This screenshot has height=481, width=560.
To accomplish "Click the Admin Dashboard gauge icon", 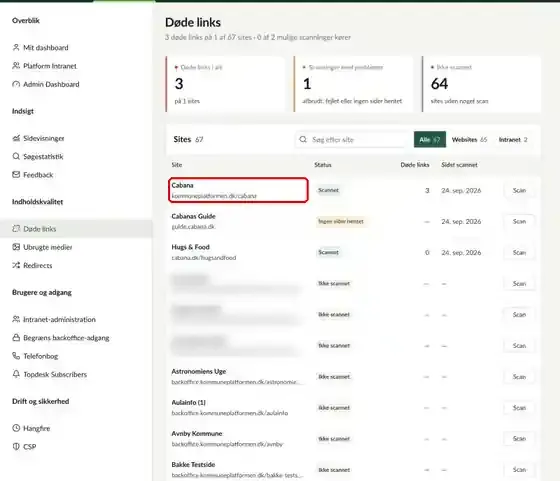I will coord(16,84).
